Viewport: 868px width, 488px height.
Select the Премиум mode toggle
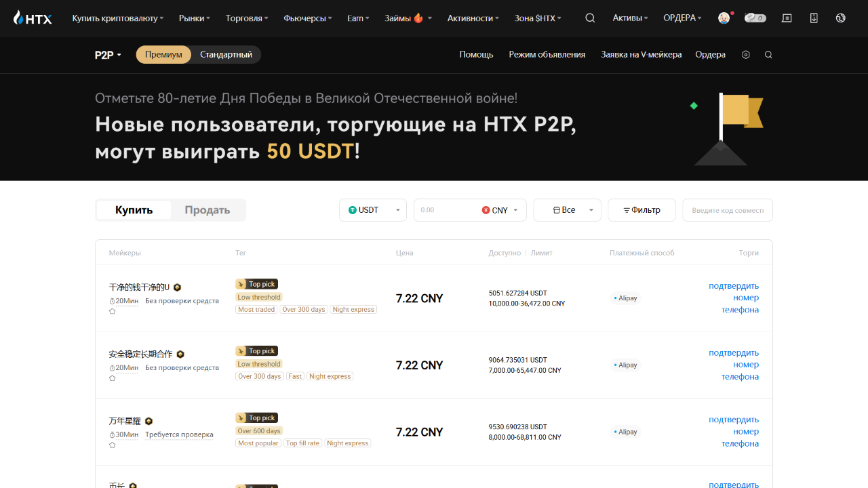[163, 55]
